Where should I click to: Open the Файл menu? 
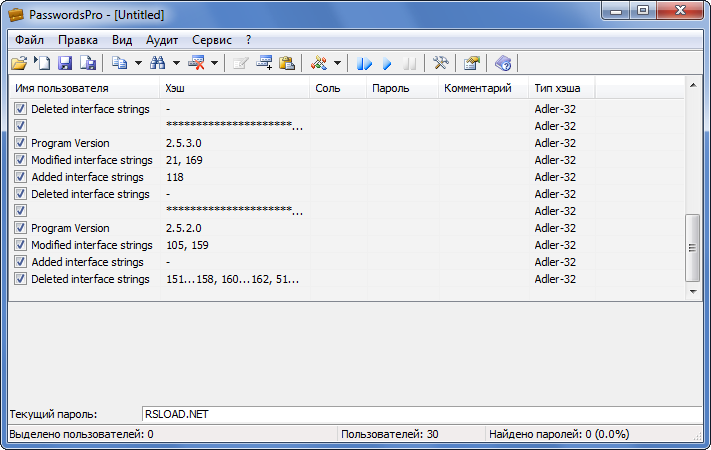pyautogui.click(x=29, y=40)
